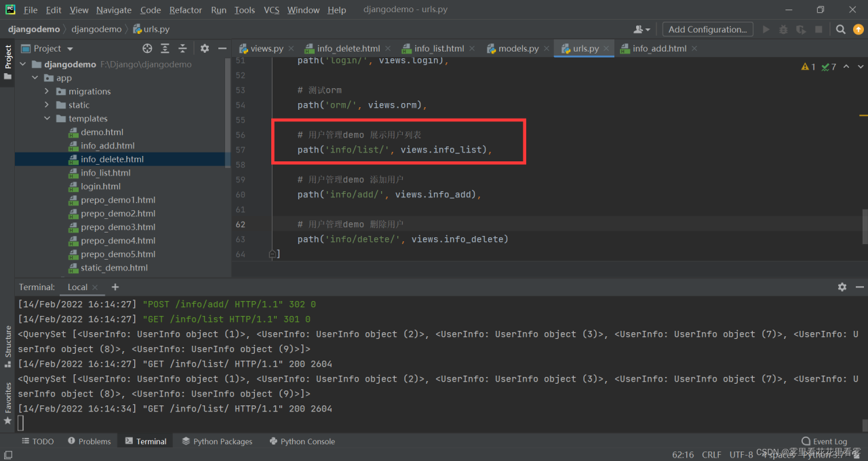The width and height of the screenshot is (868, 461).
Task: Switch to info_list.html editor tab
Action: [x=439, y=49]
